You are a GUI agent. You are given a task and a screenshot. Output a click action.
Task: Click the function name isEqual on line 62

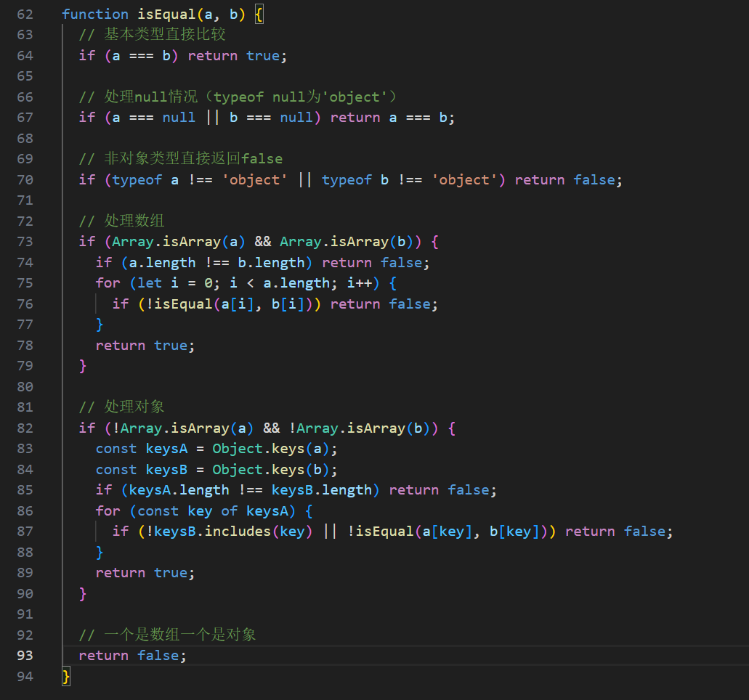(166, 15)
